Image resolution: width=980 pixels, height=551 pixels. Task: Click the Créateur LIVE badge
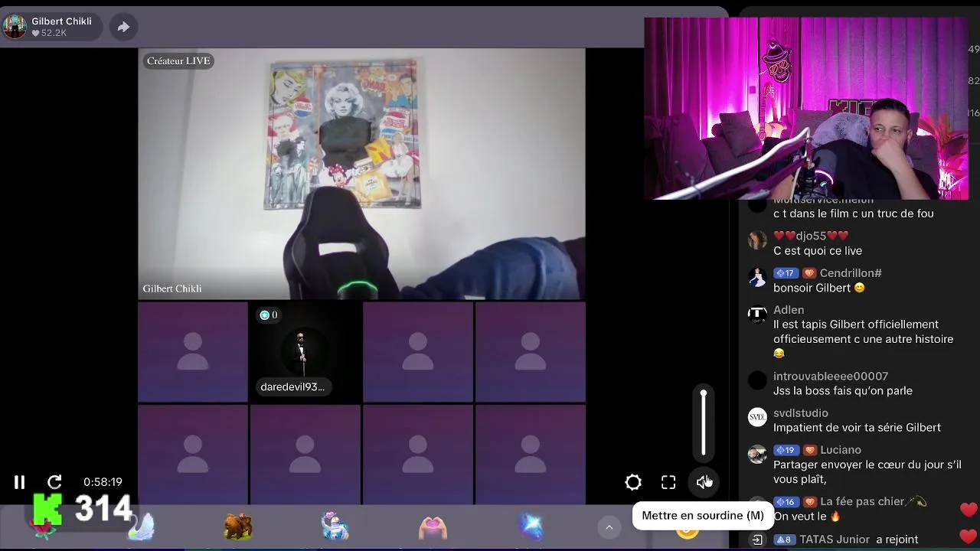click(178, 61)
